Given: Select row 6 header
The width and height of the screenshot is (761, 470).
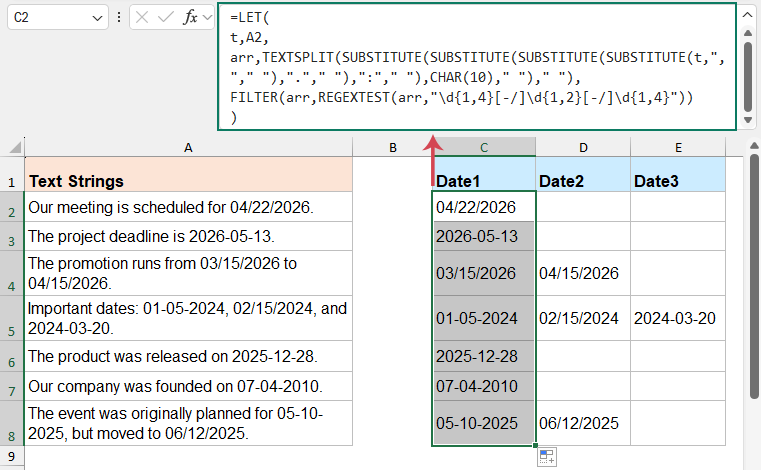Looking at the screenshot, I should (x=12, y=356).
